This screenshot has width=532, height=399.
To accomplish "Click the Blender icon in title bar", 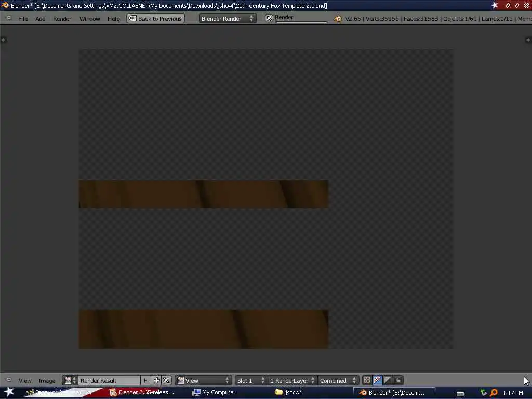I will point(5,5).
